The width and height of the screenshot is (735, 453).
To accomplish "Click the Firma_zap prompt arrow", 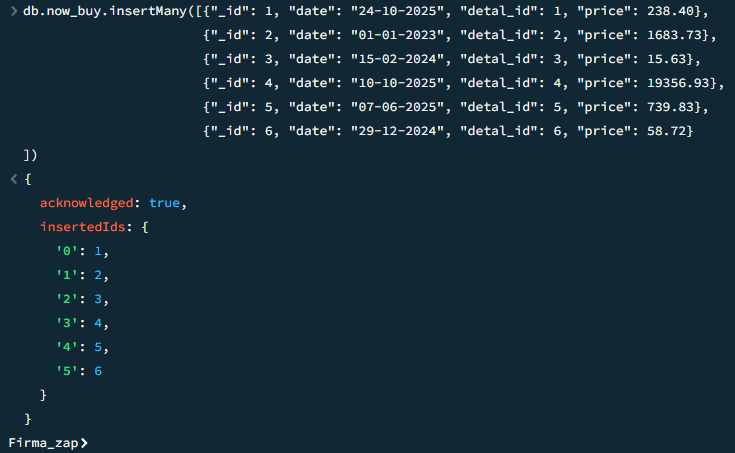I will tap(84, 443).
